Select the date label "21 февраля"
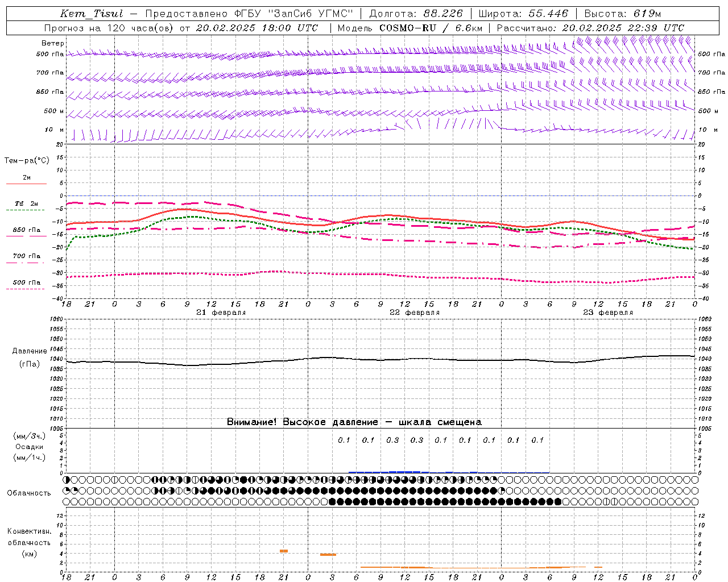 coord(221,313)
